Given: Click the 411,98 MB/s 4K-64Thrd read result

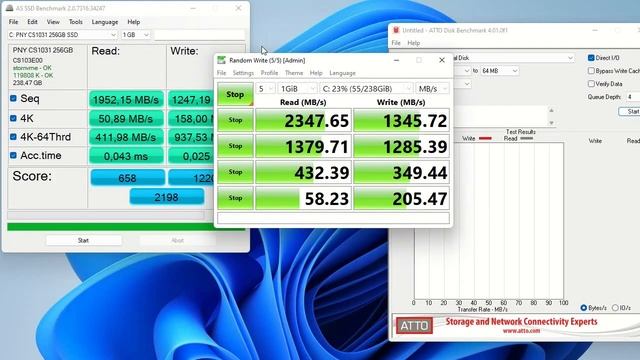Looking at the screenshot, I should click(126, 138).
